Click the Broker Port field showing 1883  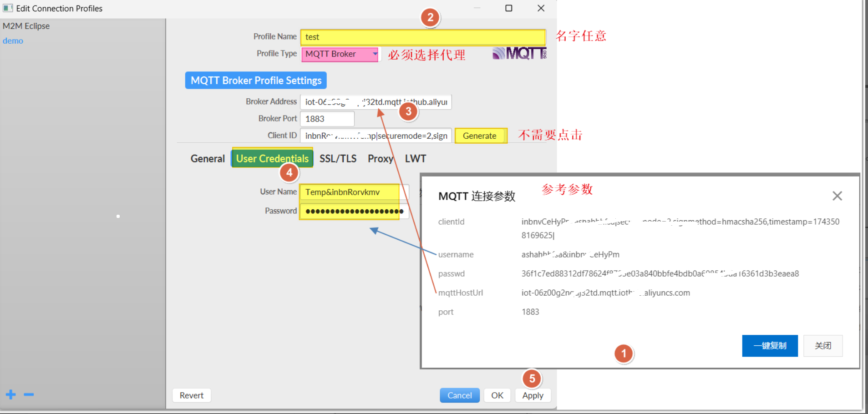coord(326,118)
